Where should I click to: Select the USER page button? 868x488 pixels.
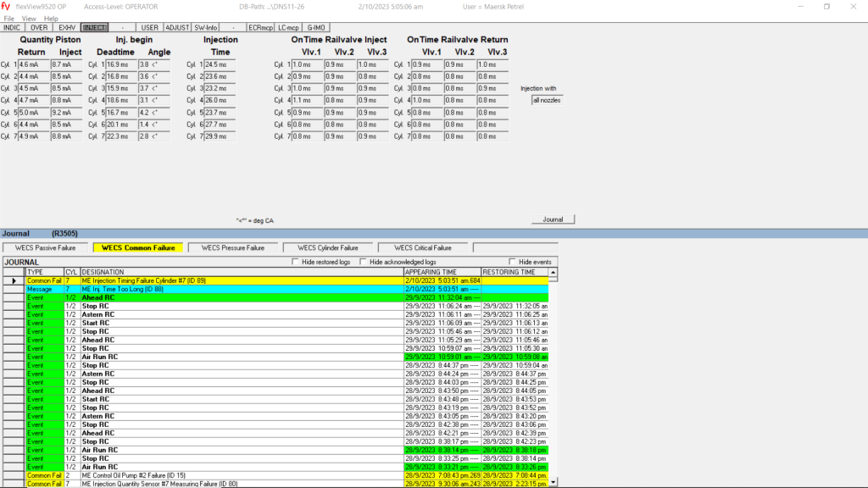pos(150,27)
